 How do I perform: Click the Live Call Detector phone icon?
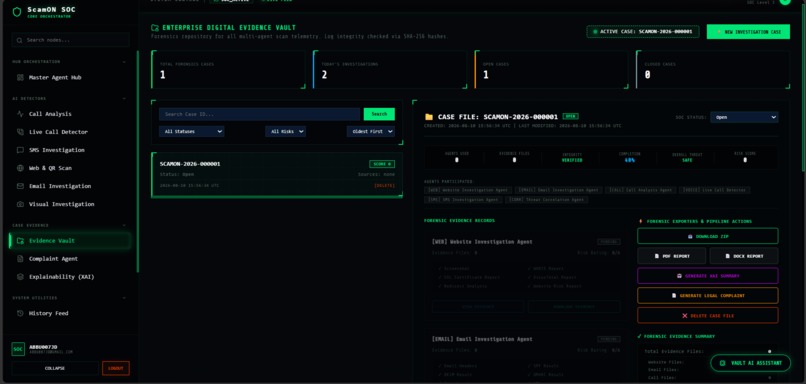pyautogui.click(x=20, y=132)
